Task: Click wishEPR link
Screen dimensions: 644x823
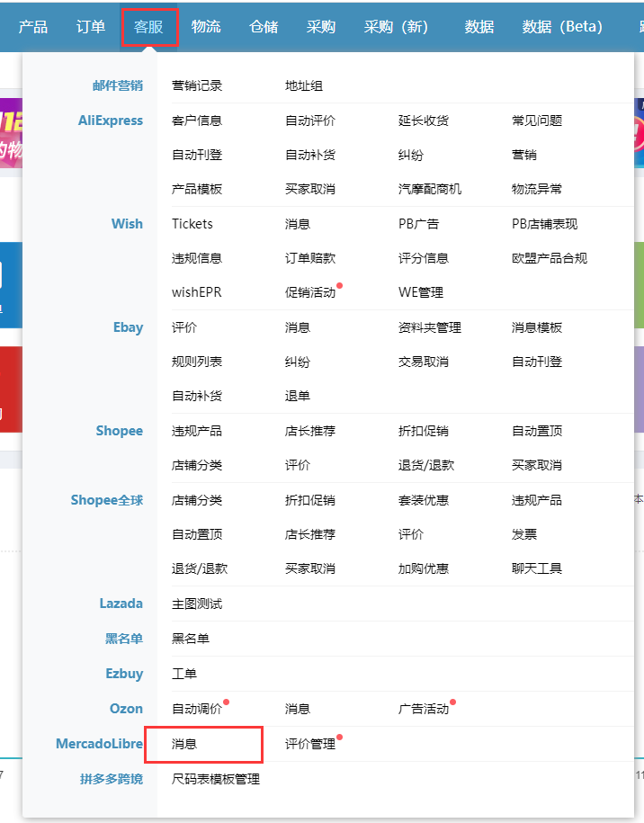Action: pyautogui.click(x=196, y=292)
